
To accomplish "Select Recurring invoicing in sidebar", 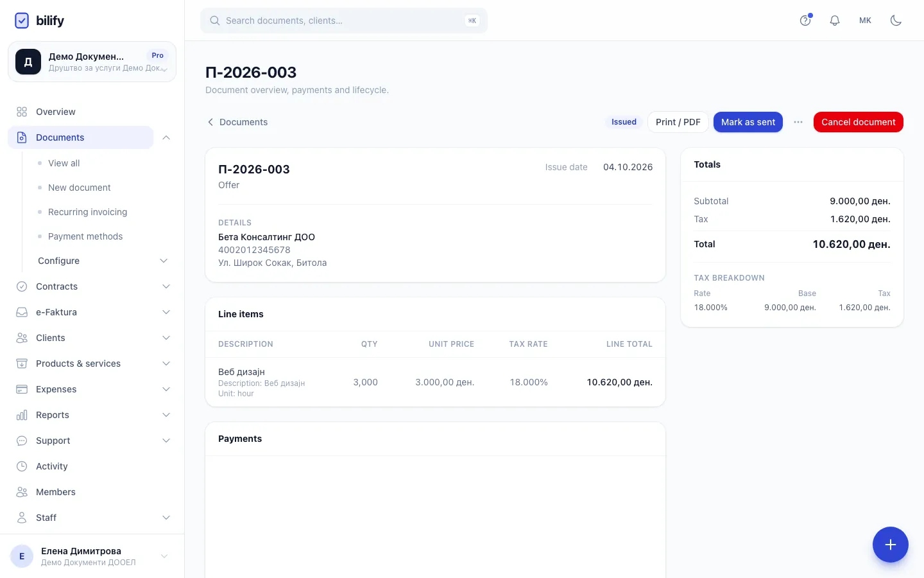I will [88, 212].
